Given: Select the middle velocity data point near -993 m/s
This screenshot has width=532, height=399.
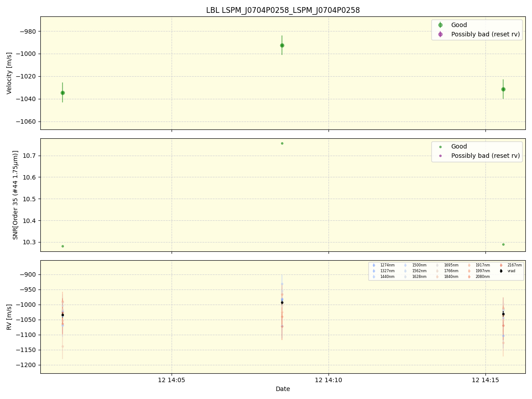Looking at the screenshot, I should 282,45.
